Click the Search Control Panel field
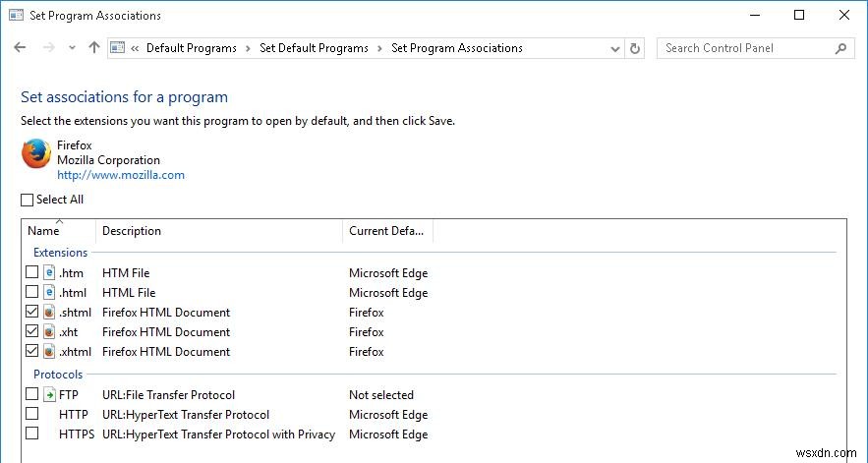This screenshot has width=868, height=463. (756, 48)
